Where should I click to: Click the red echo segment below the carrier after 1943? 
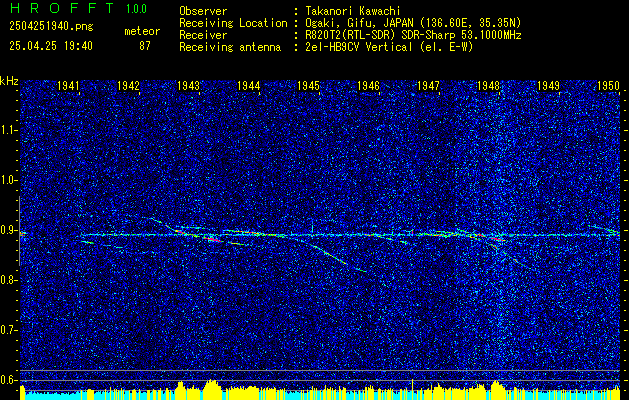(x=213, y=240)
